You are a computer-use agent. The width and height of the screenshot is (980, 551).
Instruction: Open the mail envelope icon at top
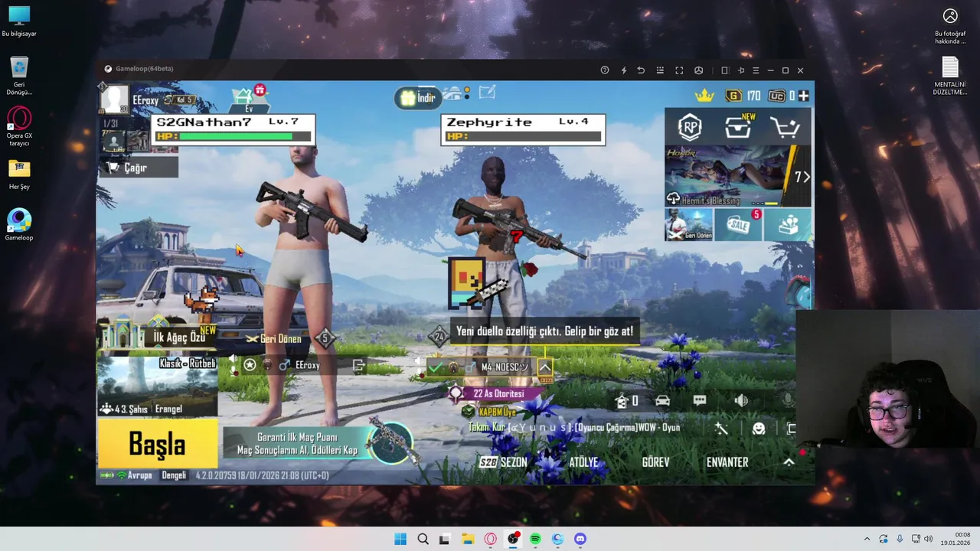click(x=487, y=93)
